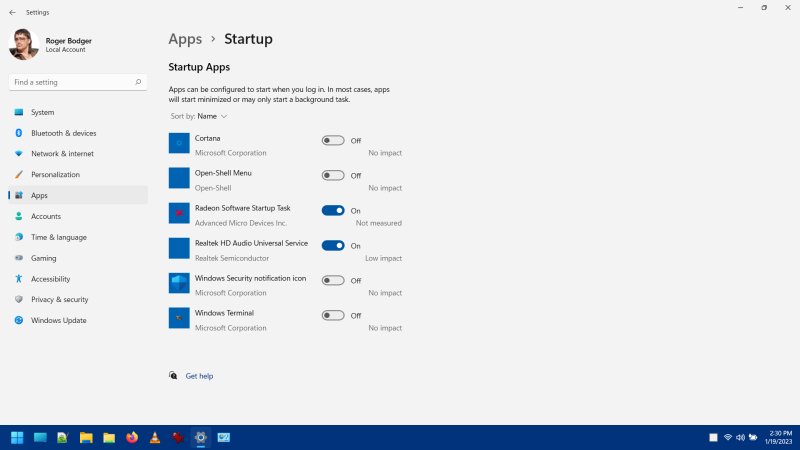Turn on Windows Terminal startup toggle
Viewport: 800px width, 450px height.
pos(333,315)
